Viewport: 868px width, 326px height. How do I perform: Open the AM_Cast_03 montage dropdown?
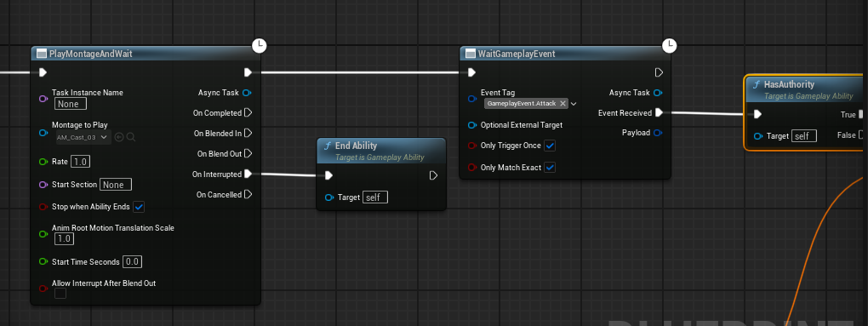click(83, 137)
